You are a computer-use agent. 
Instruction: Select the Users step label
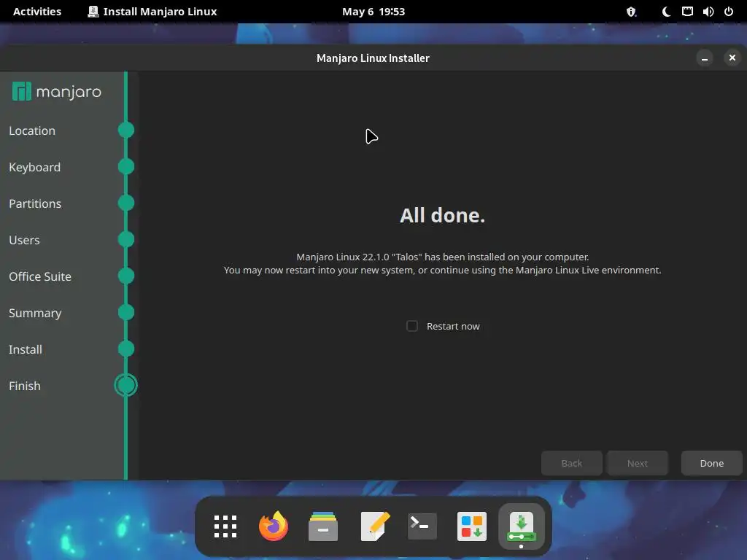[24, 241]
